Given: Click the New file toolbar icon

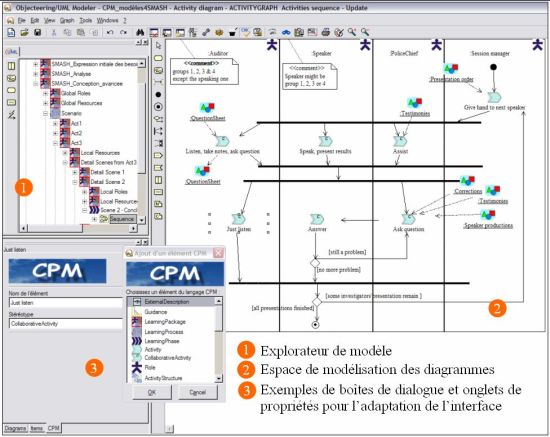Looking at the screenshot, I should tap(11, 33).
